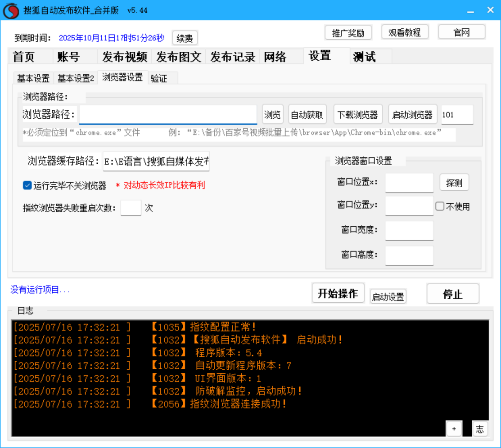Close the application window
The height and width of the screenshot is (448, 501).
coord(491,10)
